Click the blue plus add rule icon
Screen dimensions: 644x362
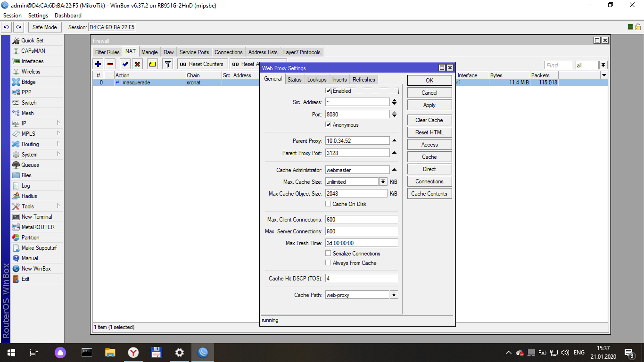pyautogui.click(x=98, y=64)
